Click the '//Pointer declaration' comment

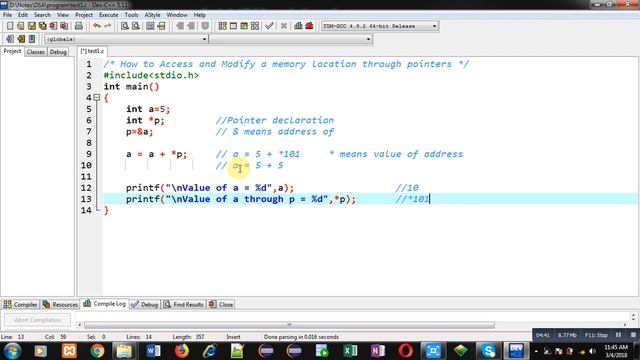click(275, 120)
